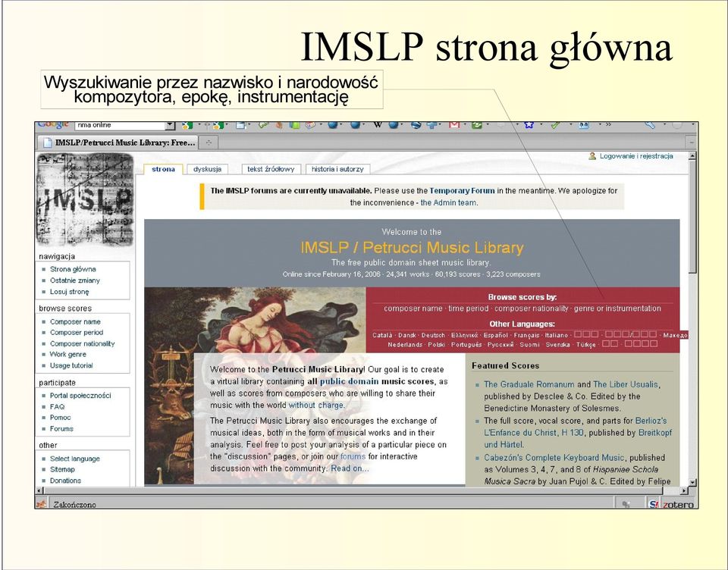Click Read on... link
The image size is (728, 570).
point(350,468)
